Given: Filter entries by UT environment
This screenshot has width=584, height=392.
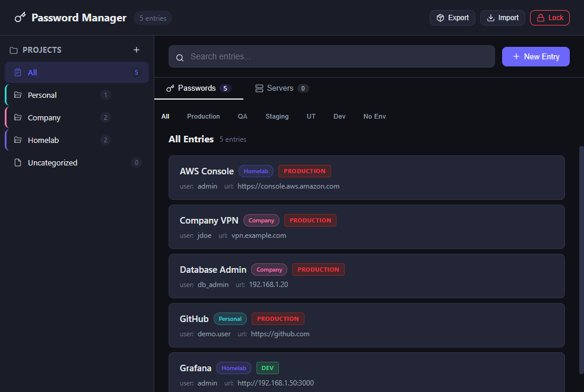Looking at the screenshot, I should (311, 116).
